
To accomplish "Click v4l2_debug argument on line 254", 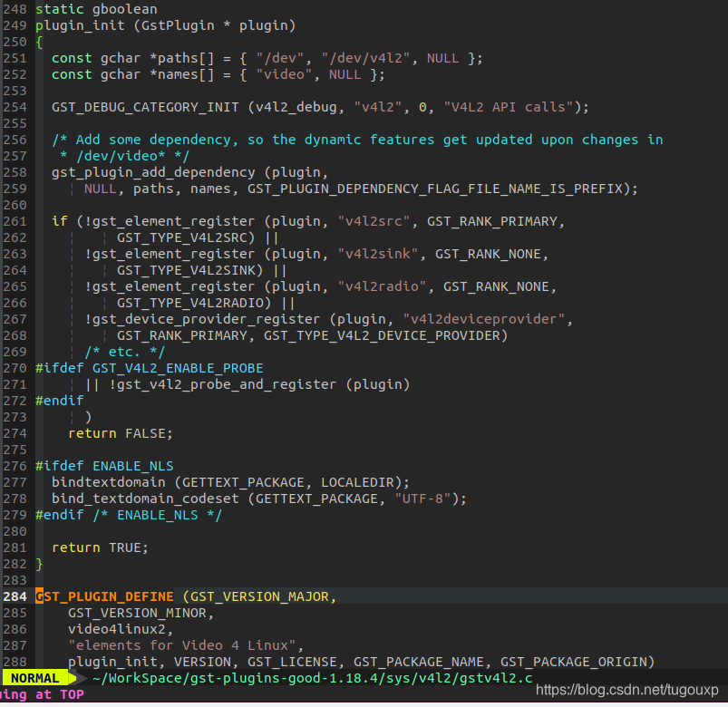I will (x=296, y=107).
